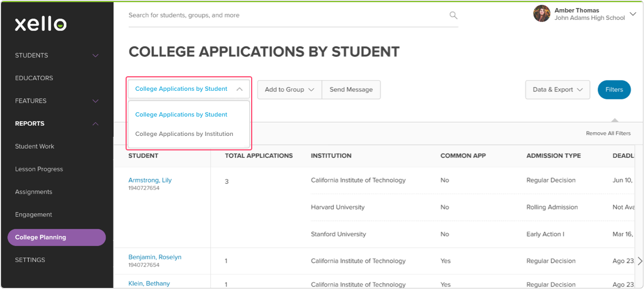Click the table's right arrow to see more columns
The height and width of the screenshot is (289, 644).
tap(639, 261)
